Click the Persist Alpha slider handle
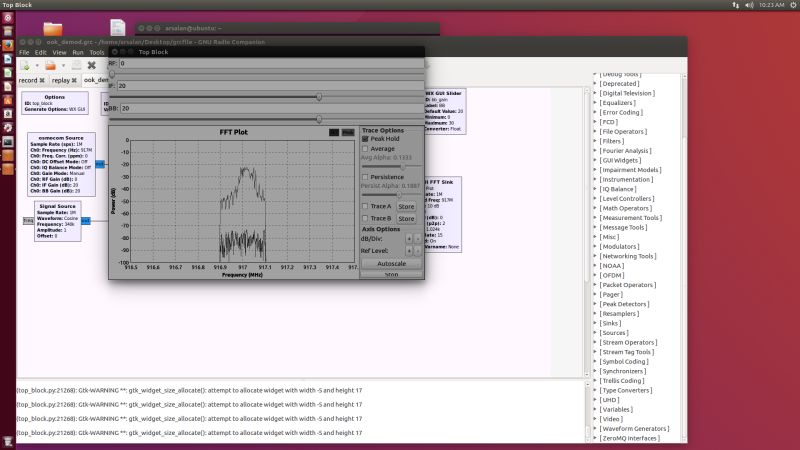 (399, 194)
